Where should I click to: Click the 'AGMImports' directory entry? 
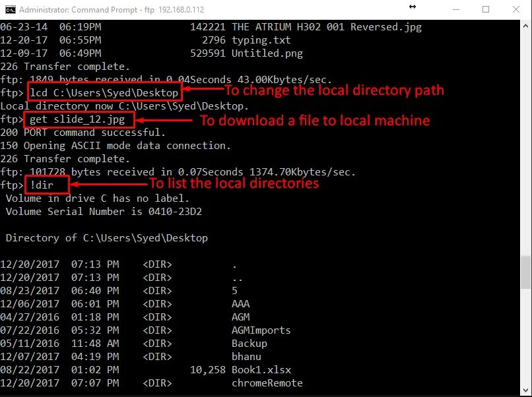[x=261, y=330]
